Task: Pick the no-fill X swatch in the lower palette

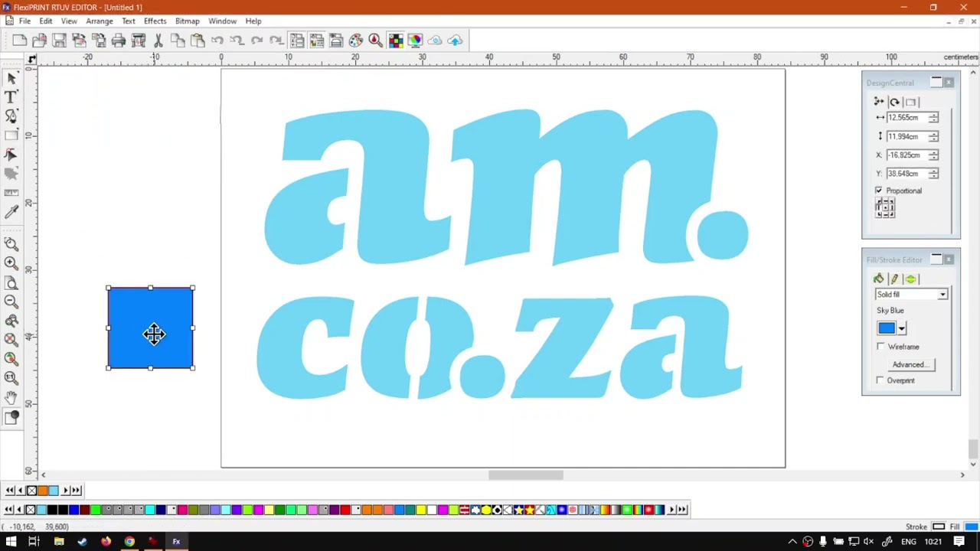Action: [x=31, y=510]
